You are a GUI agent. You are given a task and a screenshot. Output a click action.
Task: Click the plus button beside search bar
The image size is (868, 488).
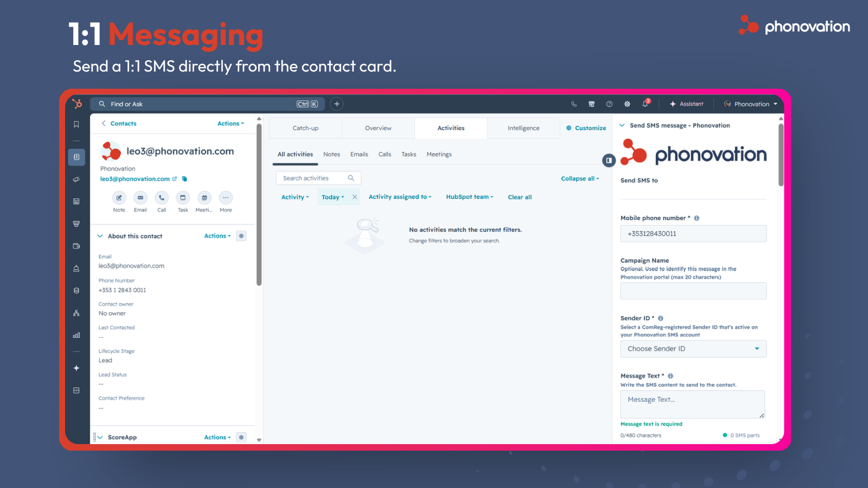coord(337,104)
